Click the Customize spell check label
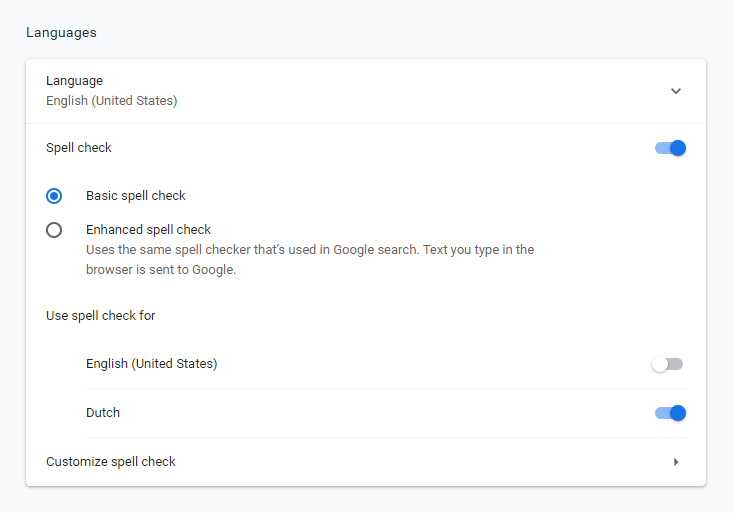The width and height of the screenshot is (734, 513). [x=110, y=462]
